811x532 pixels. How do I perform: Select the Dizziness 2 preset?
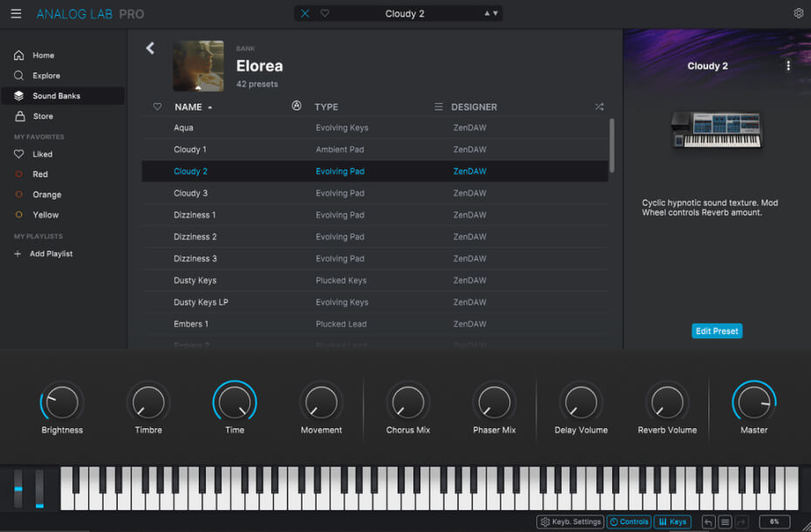[374, 236]
